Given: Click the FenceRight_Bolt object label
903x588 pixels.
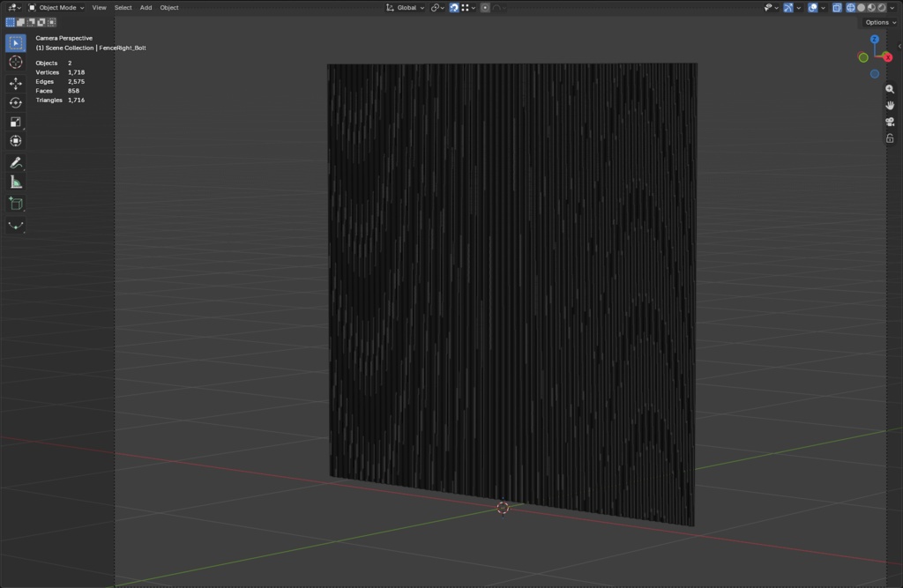Looking at the screenshot, I should click(x=122, y=48).
